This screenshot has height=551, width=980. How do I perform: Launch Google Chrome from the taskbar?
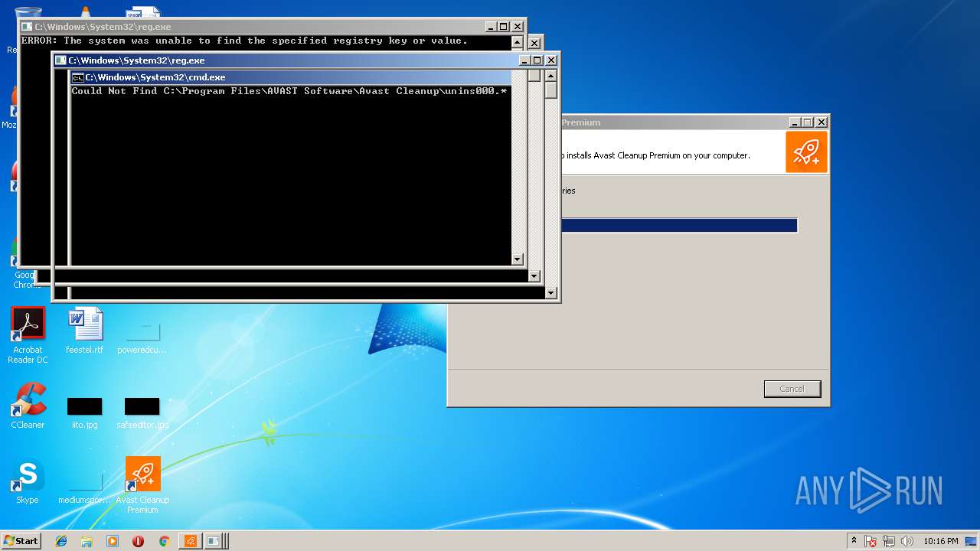pos(164,541)
